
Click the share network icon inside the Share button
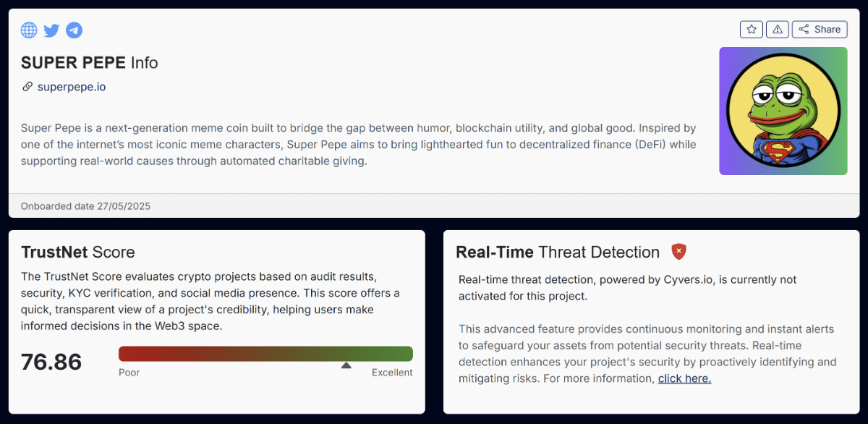(803, 29)
